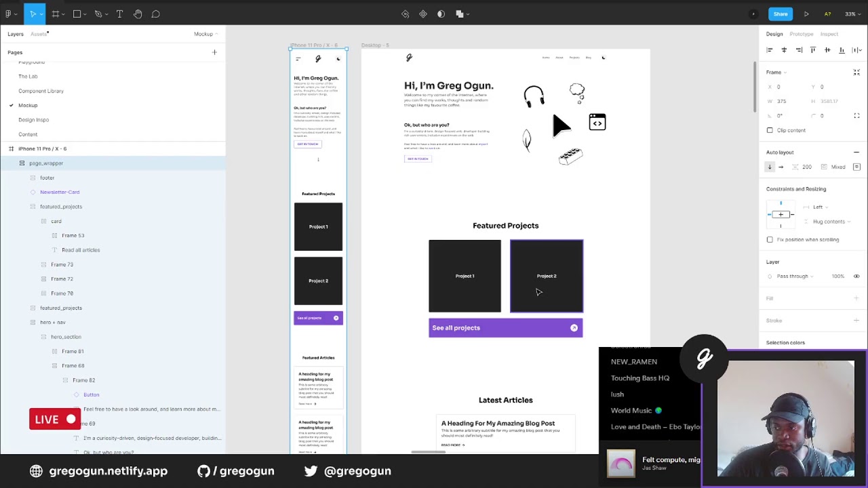Click the blue Share button

(781, 14)
